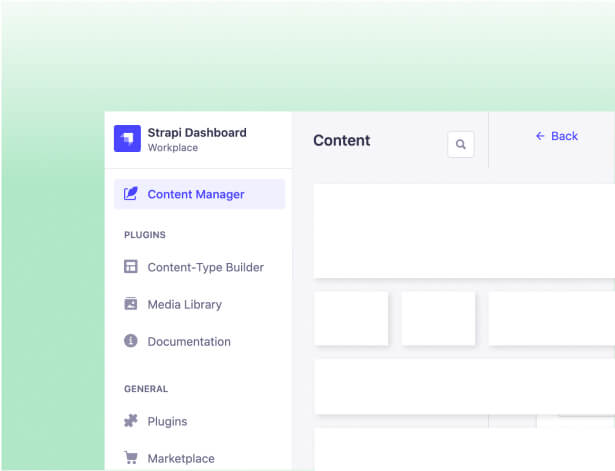The image size is (615, 471).
Task: Click the Documentation info icon
Action: pyautogui.click(x=131, y=341)
